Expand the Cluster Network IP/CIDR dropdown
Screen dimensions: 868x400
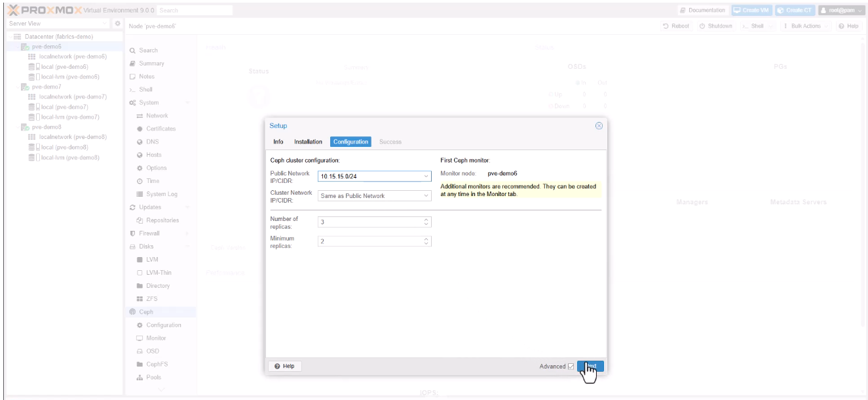[x=426, y=195]
